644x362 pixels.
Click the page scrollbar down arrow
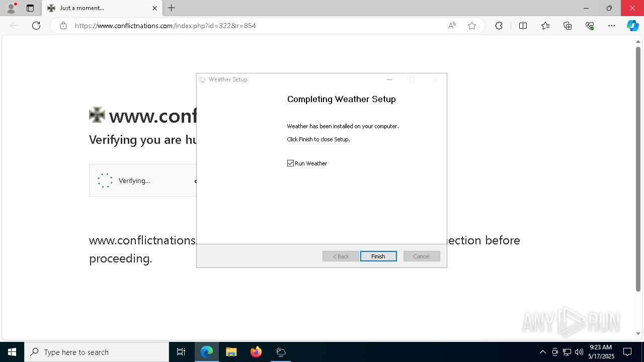pos(638,333)
